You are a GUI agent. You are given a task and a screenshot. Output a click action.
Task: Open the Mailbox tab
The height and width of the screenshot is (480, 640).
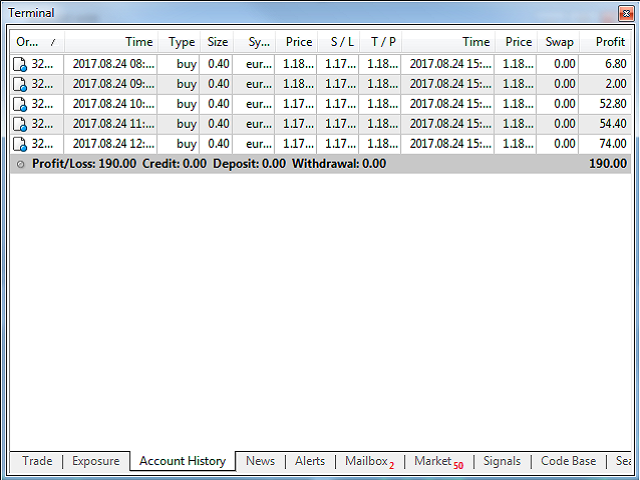(x=369, y=461)
